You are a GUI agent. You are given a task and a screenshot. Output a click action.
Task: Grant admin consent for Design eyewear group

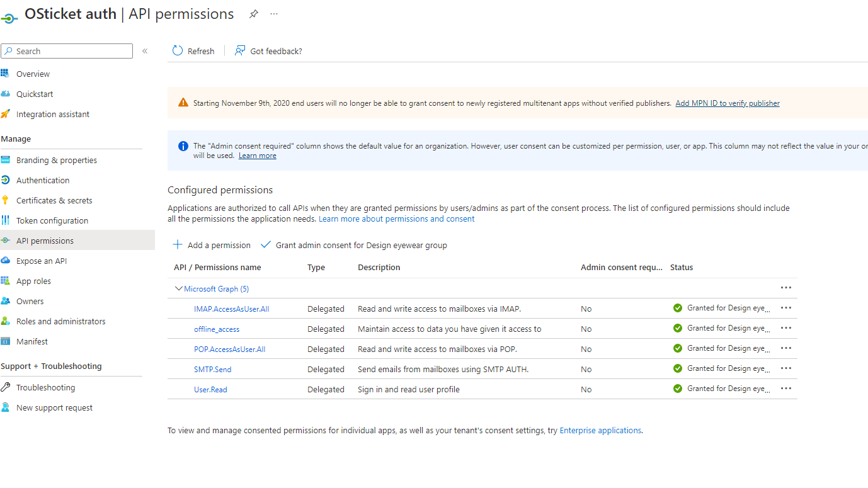354,245
